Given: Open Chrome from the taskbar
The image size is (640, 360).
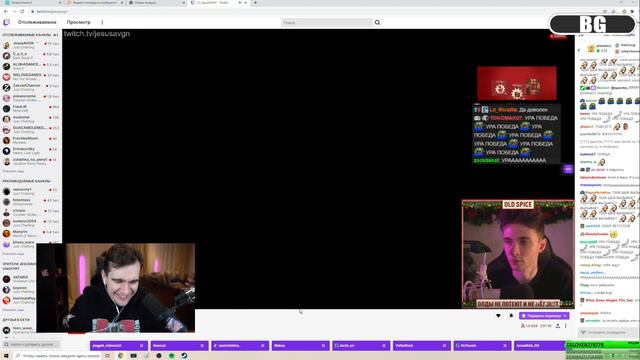Looking at the screenshot, I should pos(121,356).
